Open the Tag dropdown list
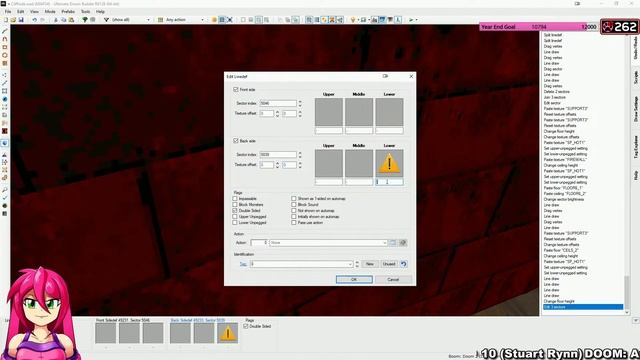Screen dimensions: 640x360 pyautogui.click(x=350, y=264)
